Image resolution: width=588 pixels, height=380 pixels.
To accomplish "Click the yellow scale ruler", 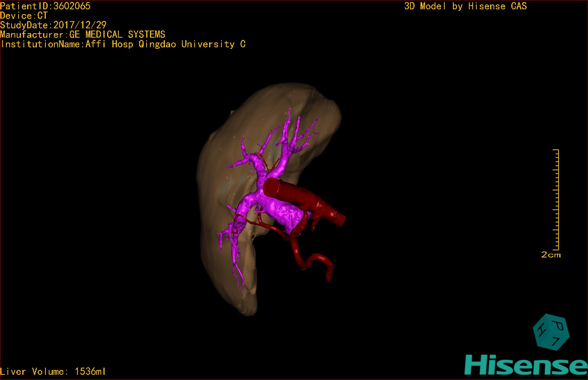I will 556,200.
